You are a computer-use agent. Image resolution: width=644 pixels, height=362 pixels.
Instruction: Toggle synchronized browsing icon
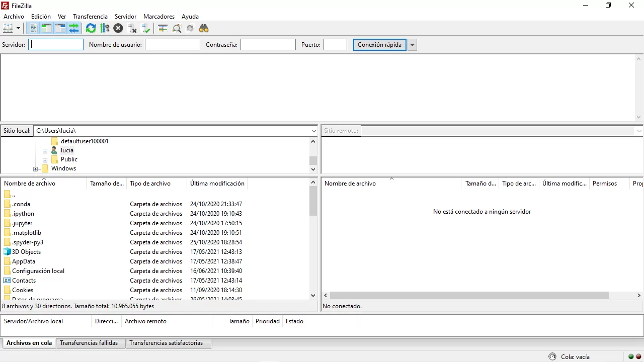pos(190,28)
